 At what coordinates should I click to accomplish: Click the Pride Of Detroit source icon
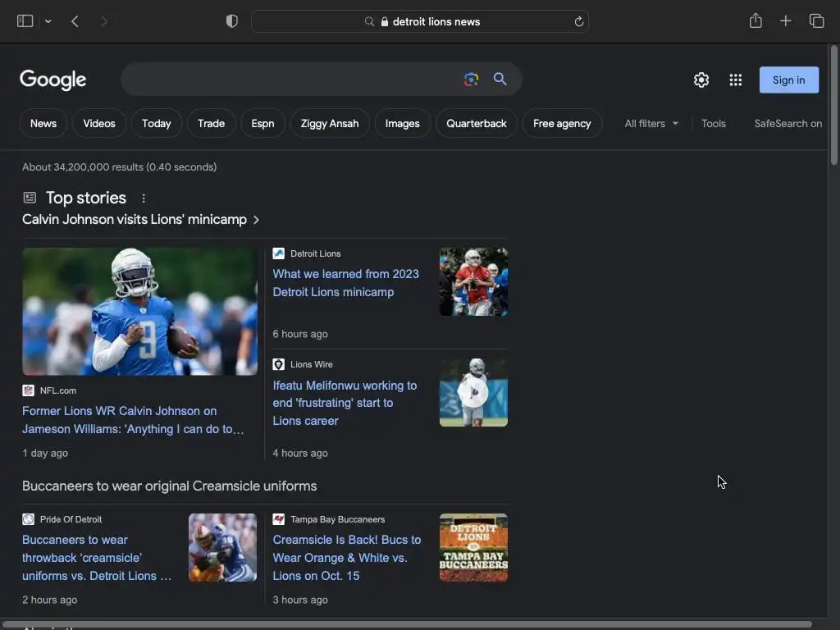[29, 519]
